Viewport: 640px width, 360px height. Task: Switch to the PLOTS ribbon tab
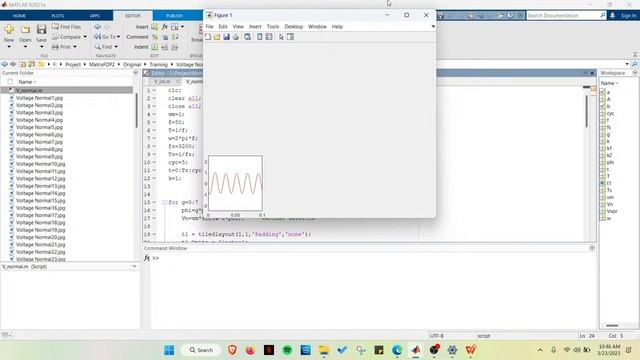[58, 16]
